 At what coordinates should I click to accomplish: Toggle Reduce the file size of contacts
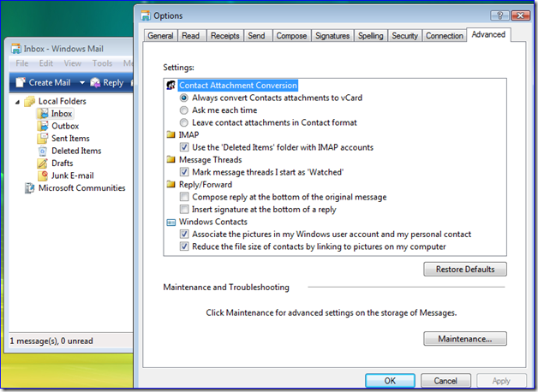[x=184, y=246]
